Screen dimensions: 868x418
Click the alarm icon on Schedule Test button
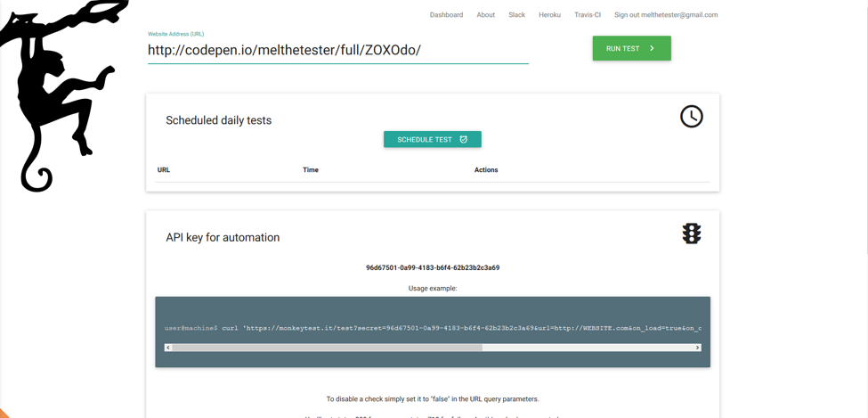pyautogui.click(x=463, y=140)
